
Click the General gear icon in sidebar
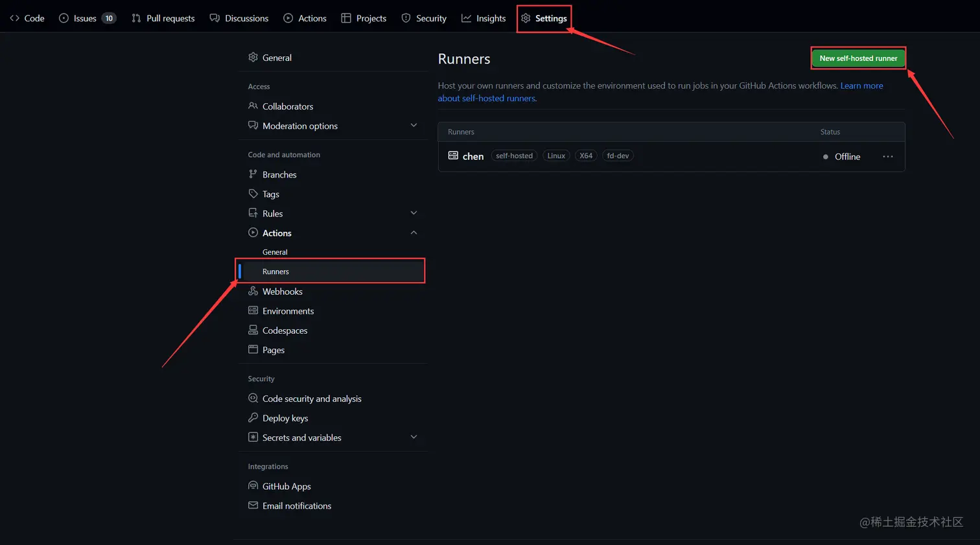[x=253, y=57]
